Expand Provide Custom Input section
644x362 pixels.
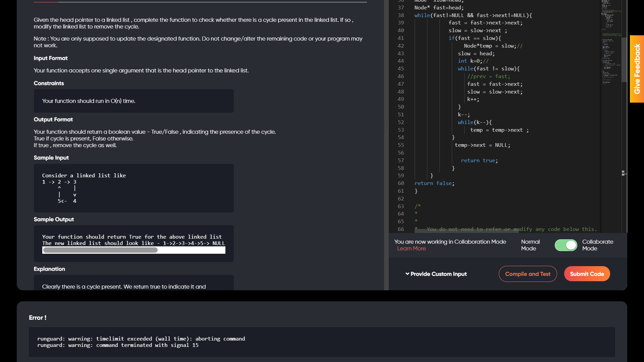tap(438, 274)
